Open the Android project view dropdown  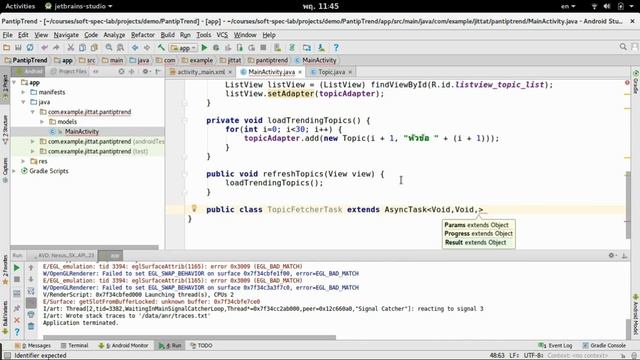tap(28, 71)
